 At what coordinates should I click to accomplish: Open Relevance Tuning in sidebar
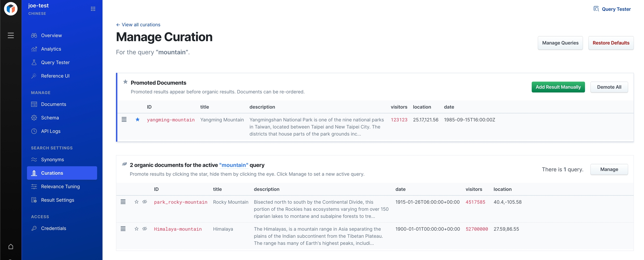click(x=60, y=186)
